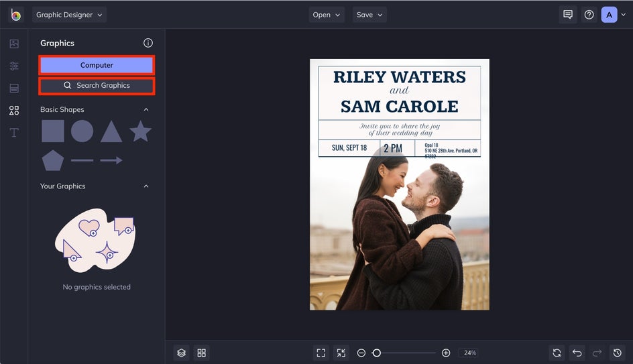633x364 pixels.
Task: Open the Layers panel icon
Action: pyautogui.click(x=181, y=353)
